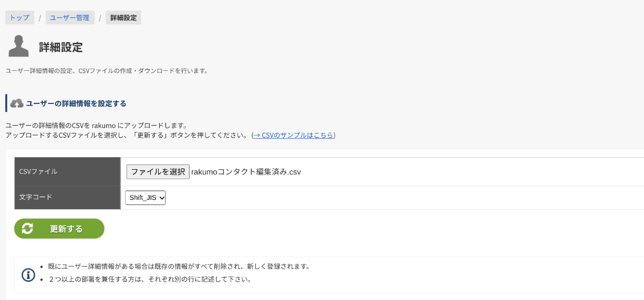Screen dimensions: 644x300
Task: Click the page description under the heading
Action: click(x=107, y=71)
